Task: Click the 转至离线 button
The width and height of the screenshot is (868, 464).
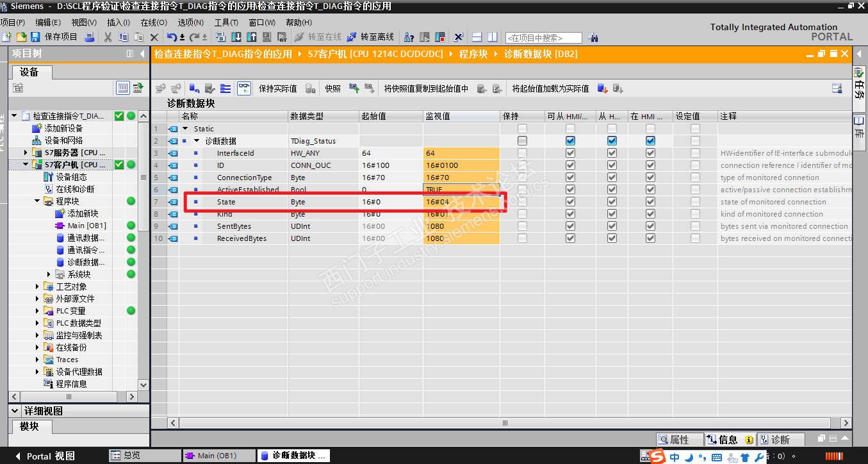Action: tap(371, 37)
